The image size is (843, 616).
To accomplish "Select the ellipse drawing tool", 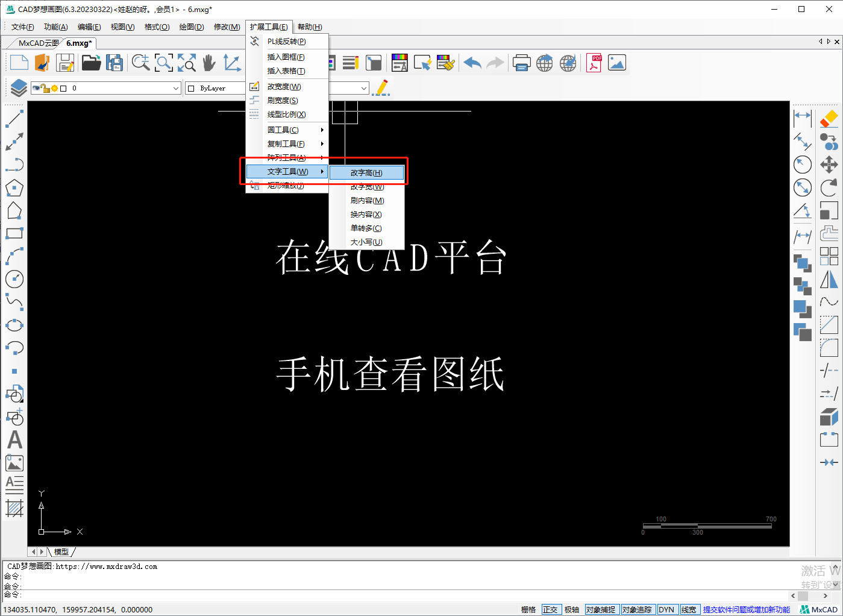I will [x=14, y=325].
